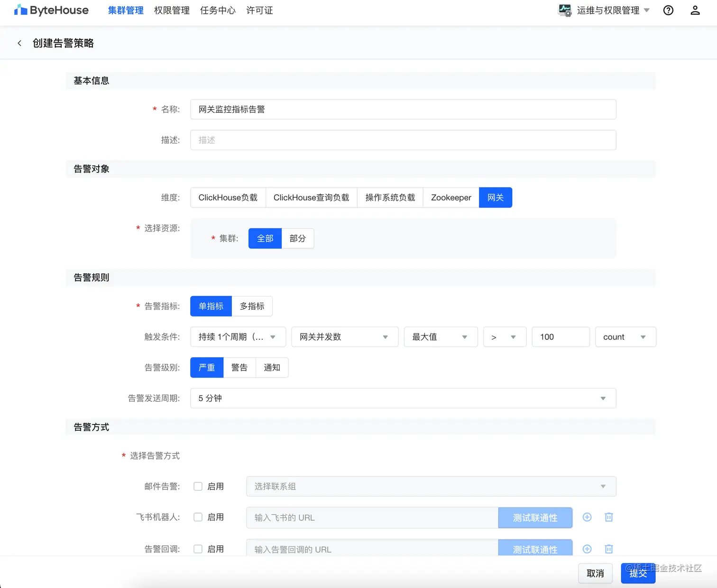Open the user profile icon
The height and width of the screenshot is (588, 717).
(x=695, y=10)
